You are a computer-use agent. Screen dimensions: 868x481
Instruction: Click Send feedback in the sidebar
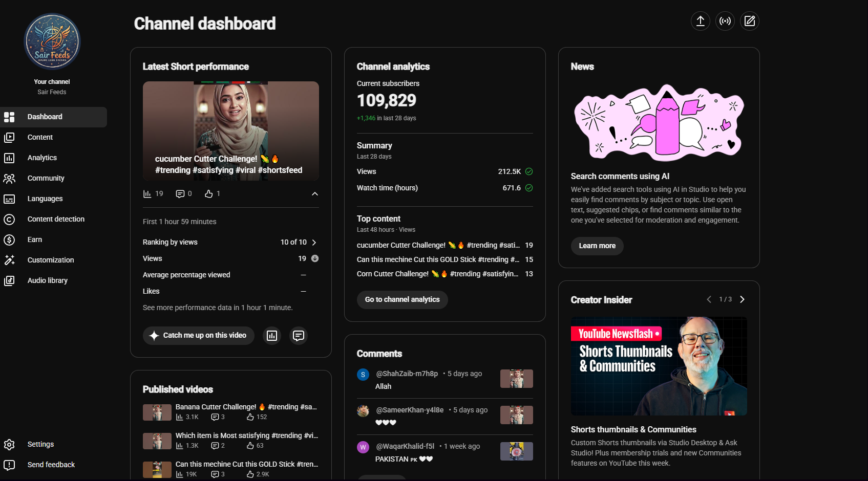pyautogui.click(x=53, y=465)
